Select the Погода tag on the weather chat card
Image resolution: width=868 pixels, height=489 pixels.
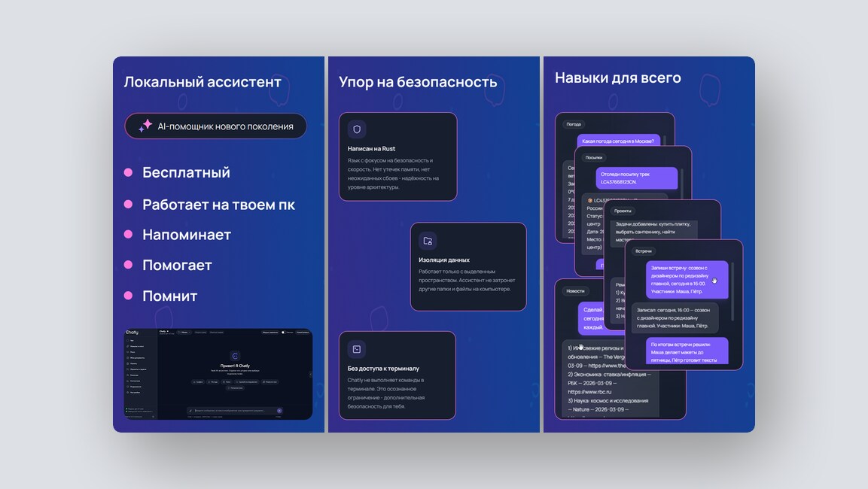pyautogui.click(x=574, y=124)
